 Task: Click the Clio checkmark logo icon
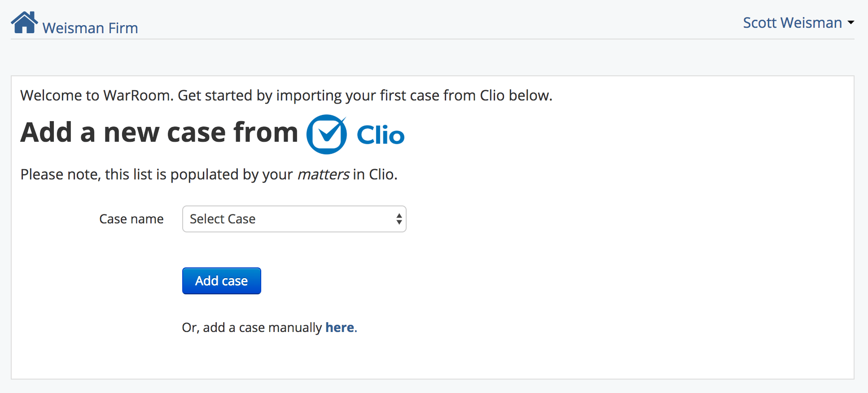pyautogui.click(x=327, y=134)
